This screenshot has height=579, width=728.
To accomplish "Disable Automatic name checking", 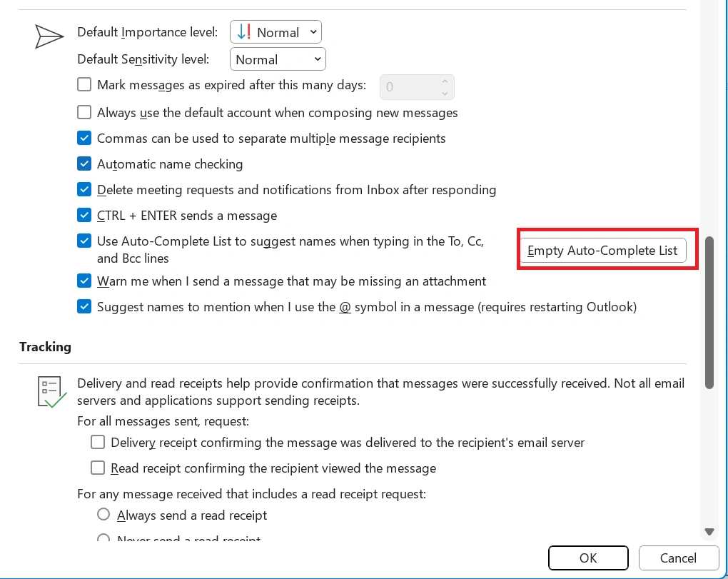I will click(x=84, y=163).
